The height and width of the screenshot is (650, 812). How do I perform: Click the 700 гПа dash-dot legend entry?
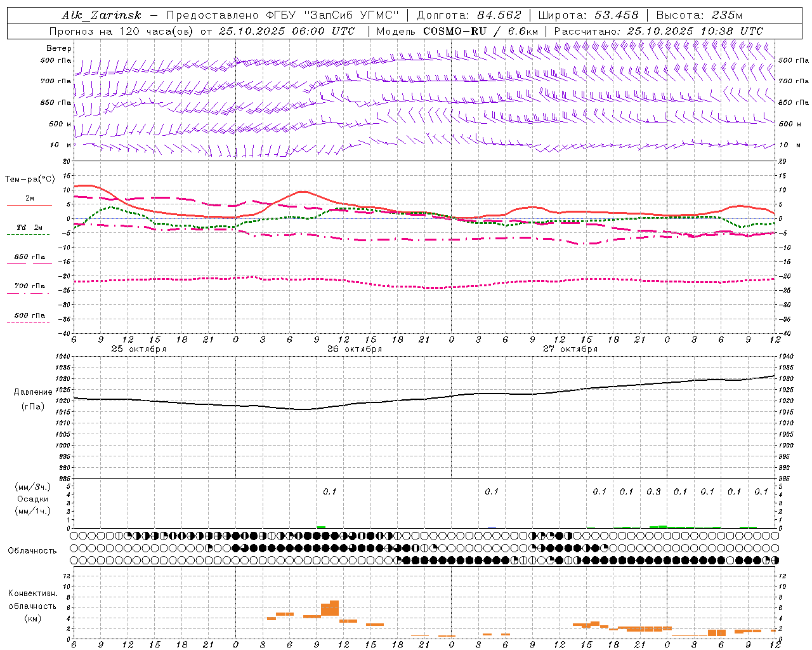(29, 286)
